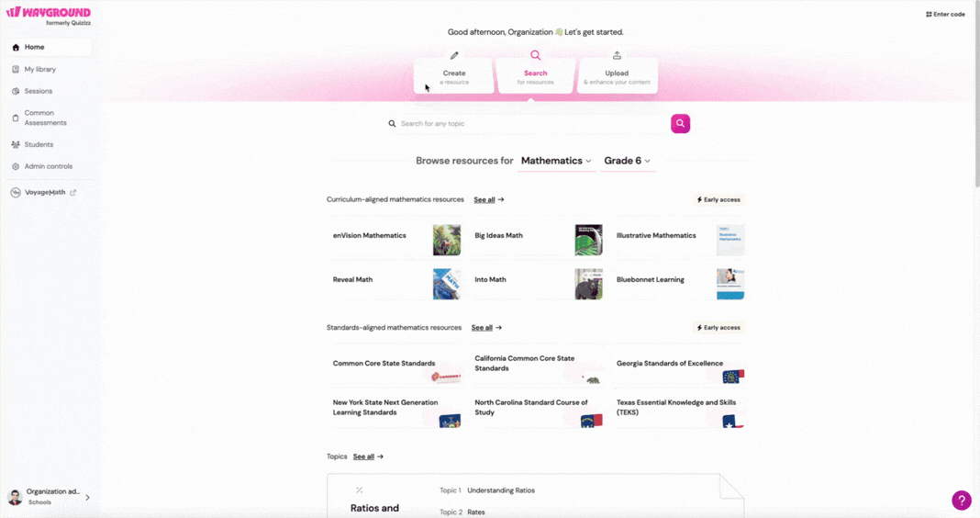Click the VoyageMath round logo icon
980x518 pixels.
point(16,193)
